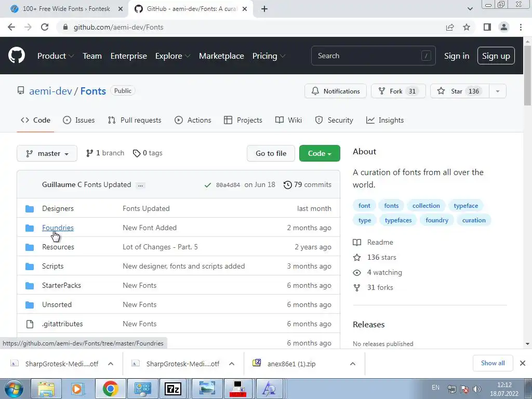The image size is (532, 399).
Task: Open the 1 branch link
Action: coord(105,153)
